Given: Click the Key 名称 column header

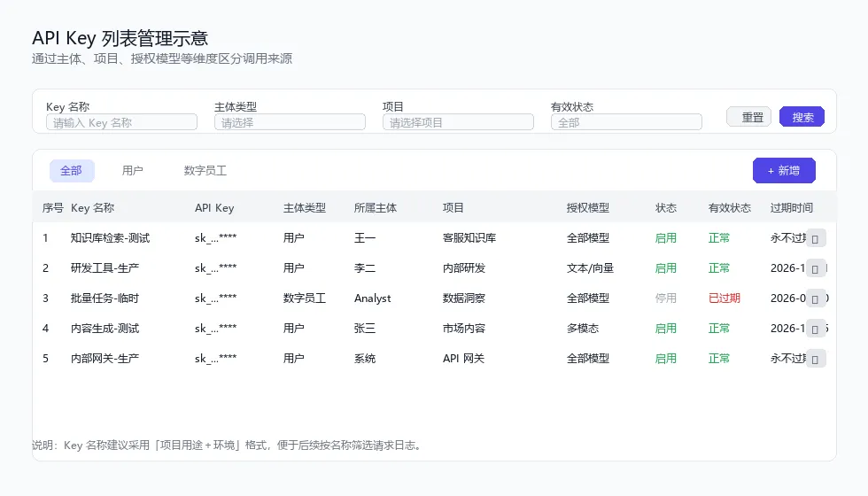Looking at the screenshot, I should tap(92, 208).
